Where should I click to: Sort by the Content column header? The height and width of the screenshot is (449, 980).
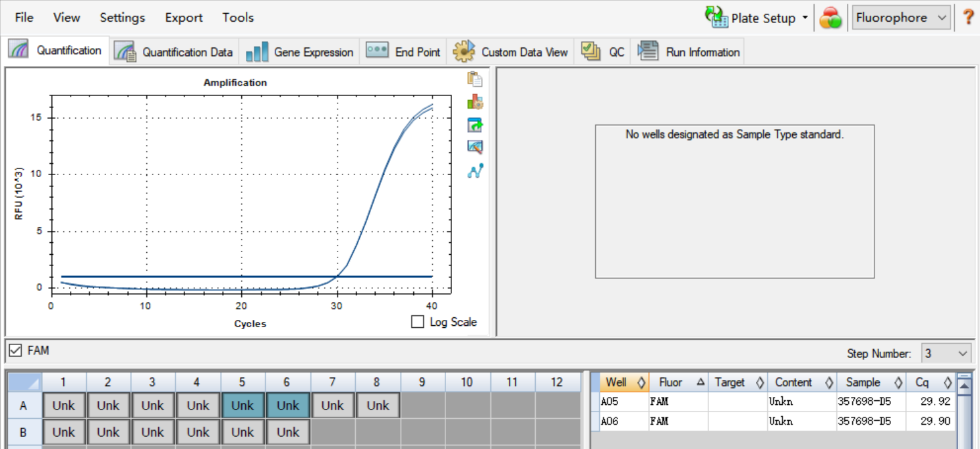(x=801, y=383)
